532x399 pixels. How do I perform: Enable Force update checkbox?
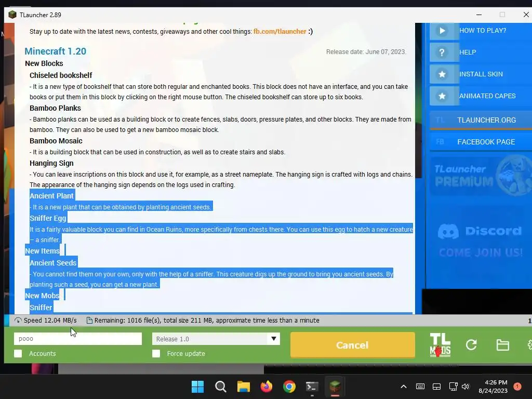pyautogui.click(x=156, y=353)
